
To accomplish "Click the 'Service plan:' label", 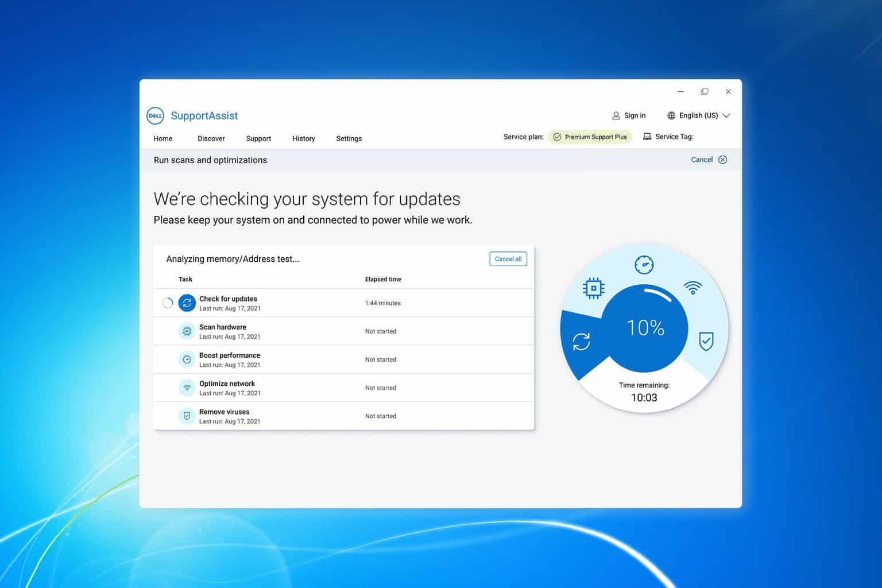I will click(524, 137).
